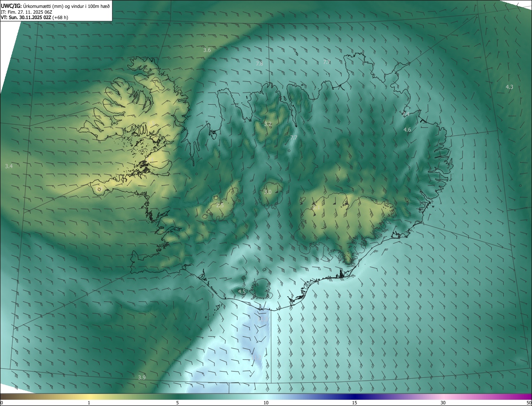This screenshot has height=406, width=532.
Task: Click the "50" tick on the color scale
Action: click(x=529, y=403)
